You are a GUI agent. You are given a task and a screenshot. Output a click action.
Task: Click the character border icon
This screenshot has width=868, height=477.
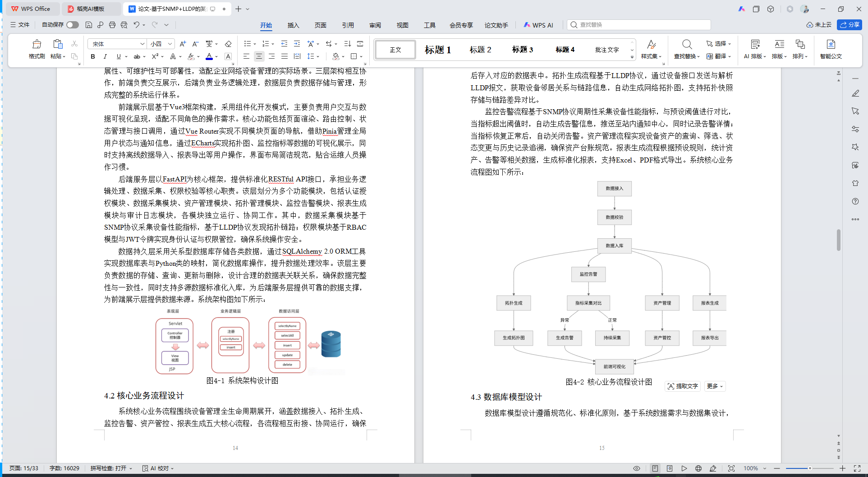[x=228, y=56]
